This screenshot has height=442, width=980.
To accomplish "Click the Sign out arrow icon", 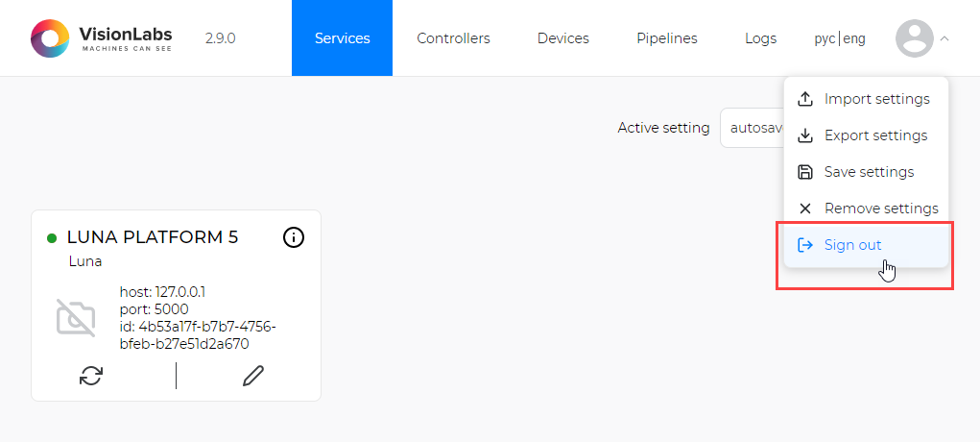I will pos(805,245).
